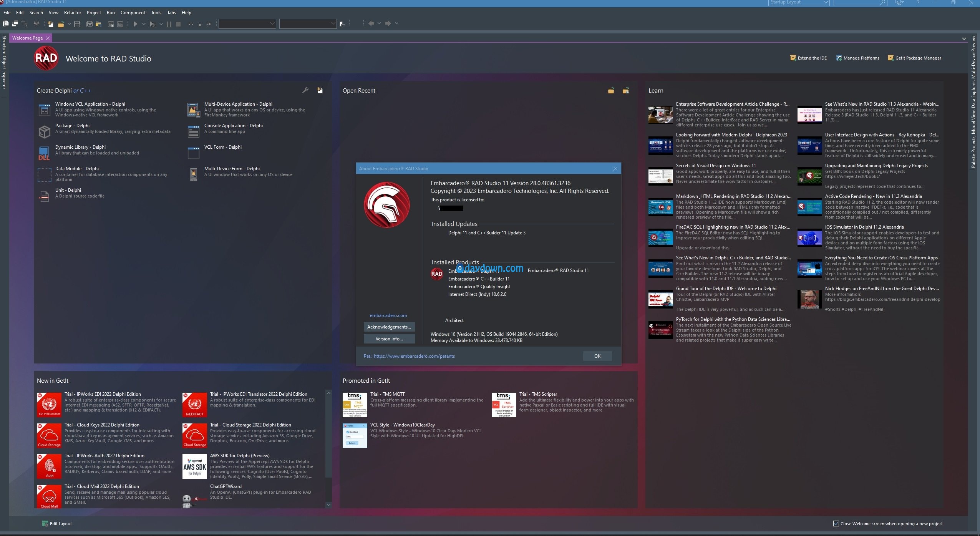The image size is (980, 536).
Task: Expand the Startup Layout combo box
Action: [x=826, y=2]
